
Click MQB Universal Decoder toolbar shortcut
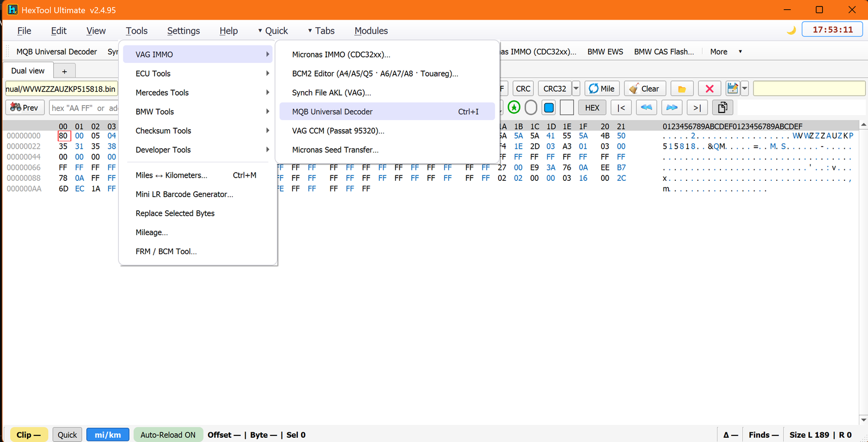(x=56, y=52)
